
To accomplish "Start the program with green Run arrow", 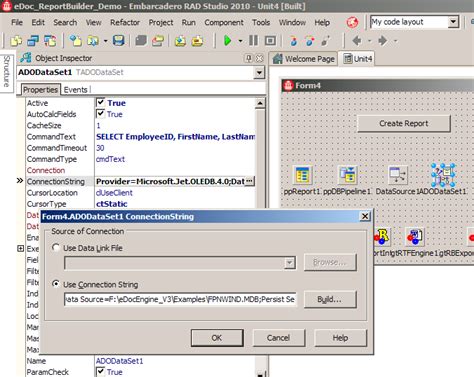I will pos(228,41).
